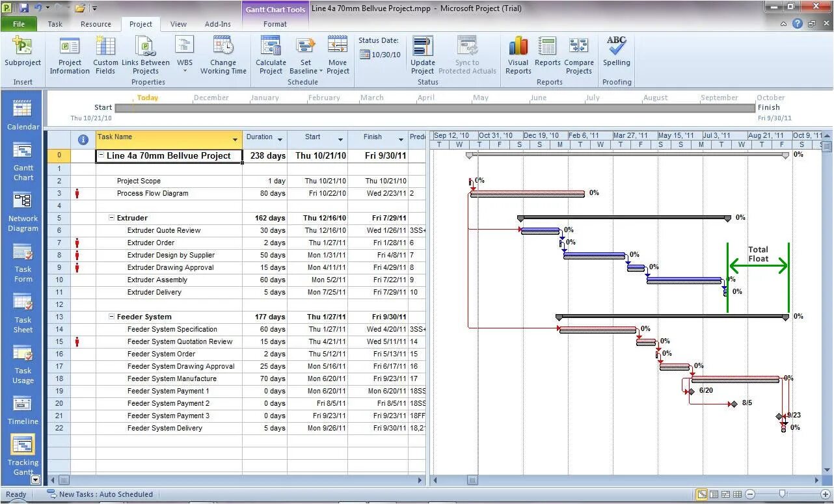Open Timeline view from sidebar

pos(23,411)
